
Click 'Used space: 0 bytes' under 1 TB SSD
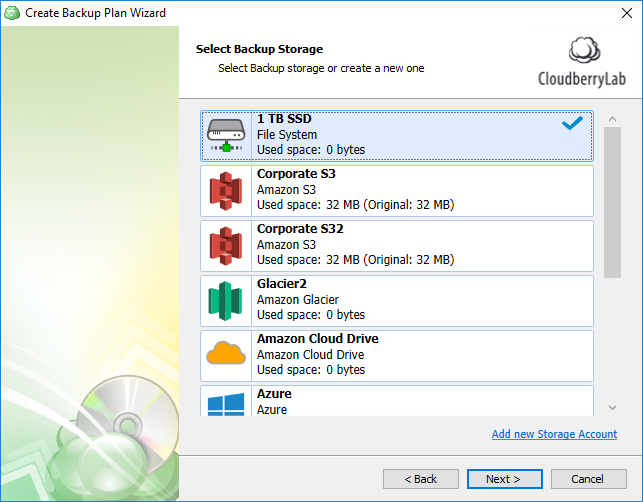[x=311, y=150]
